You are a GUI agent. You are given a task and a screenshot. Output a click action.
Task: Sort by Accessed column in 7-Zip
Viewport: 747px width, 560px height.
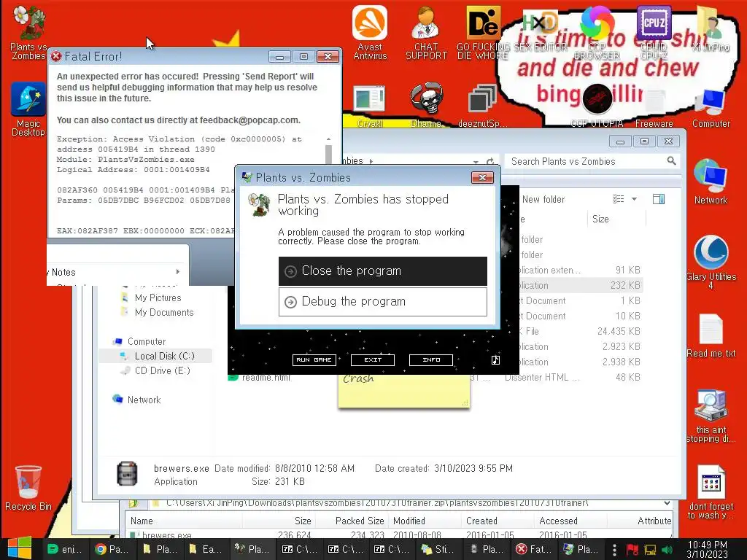click(x=570, y=521)
